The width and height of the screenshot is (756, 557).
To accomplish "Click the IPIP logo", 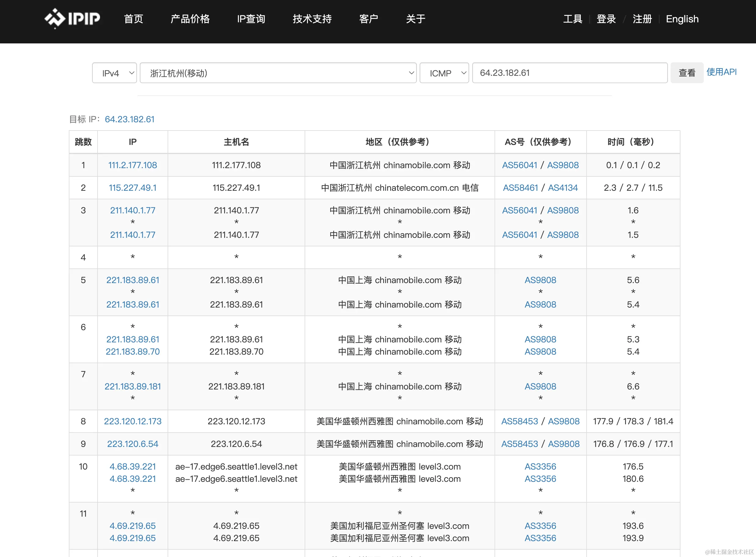I will click(72, 19).
